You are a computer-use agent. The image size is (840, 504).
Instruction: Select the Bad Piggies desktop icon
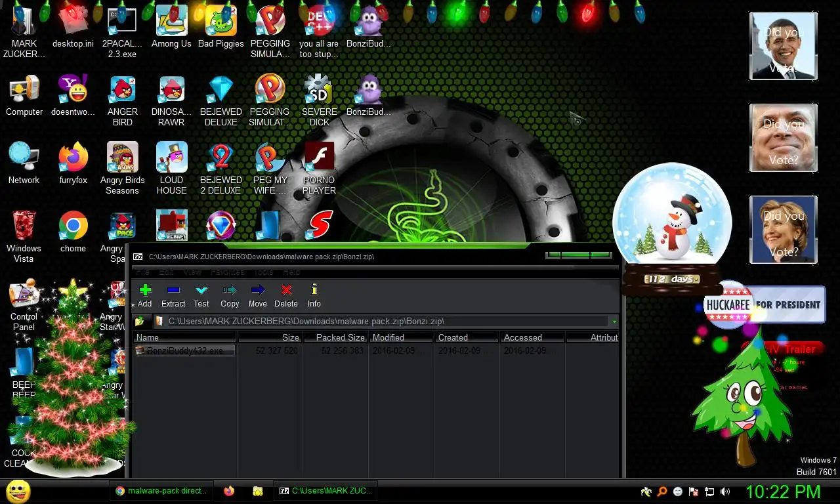[220, 28]
